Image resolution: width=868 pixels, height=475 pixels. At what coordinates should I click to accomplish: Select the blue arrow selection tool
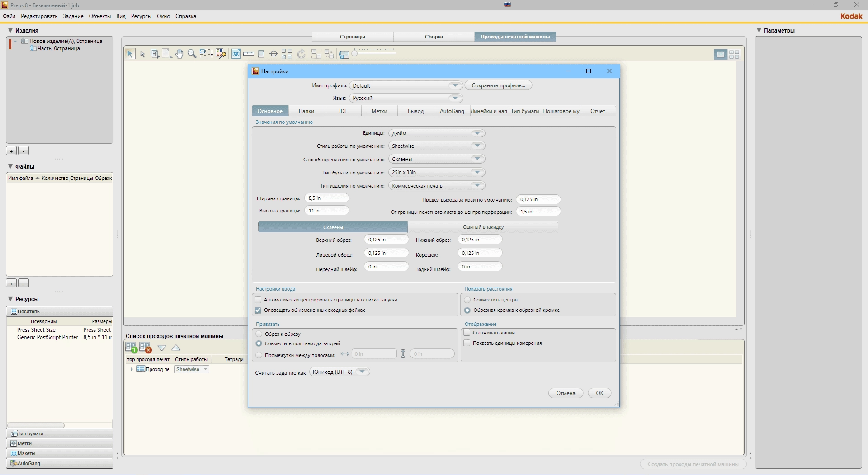click(130, 54)
